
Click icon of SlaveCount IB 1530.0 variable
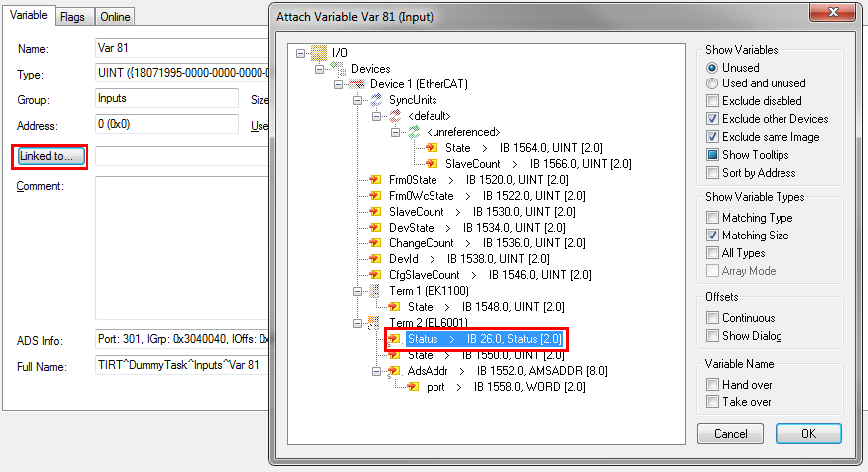coord(375,212)
